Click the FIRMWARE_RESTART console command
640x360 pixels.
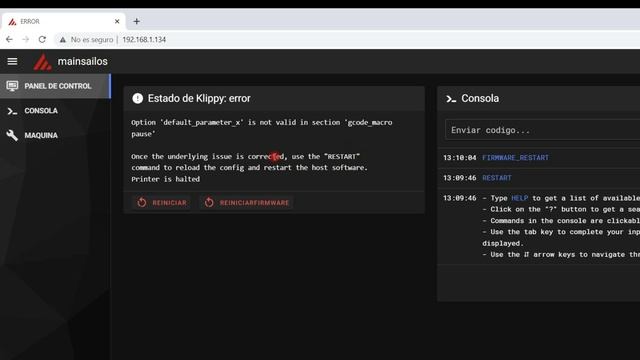tap(516, 158)
